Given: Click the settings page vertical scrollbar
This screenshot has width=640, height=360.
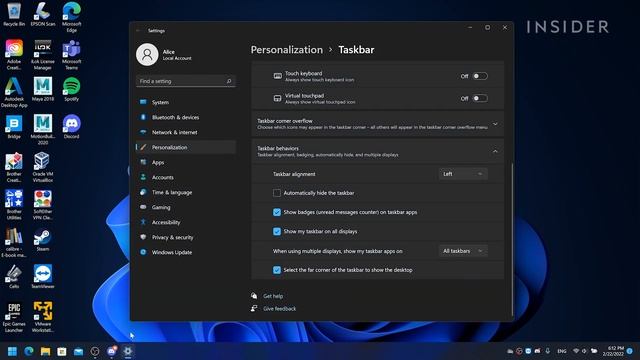Looking at the screenshot, I should (512, 239).
